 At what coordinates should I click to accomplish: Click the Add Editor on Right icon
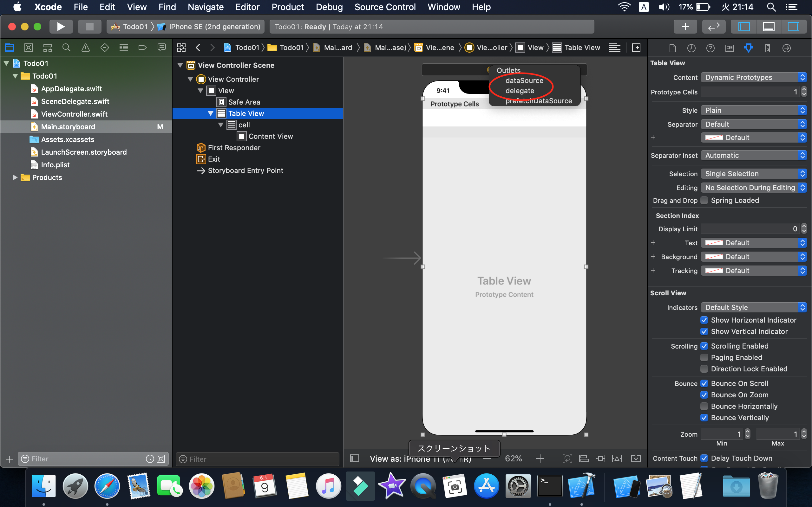pos(636,48)
